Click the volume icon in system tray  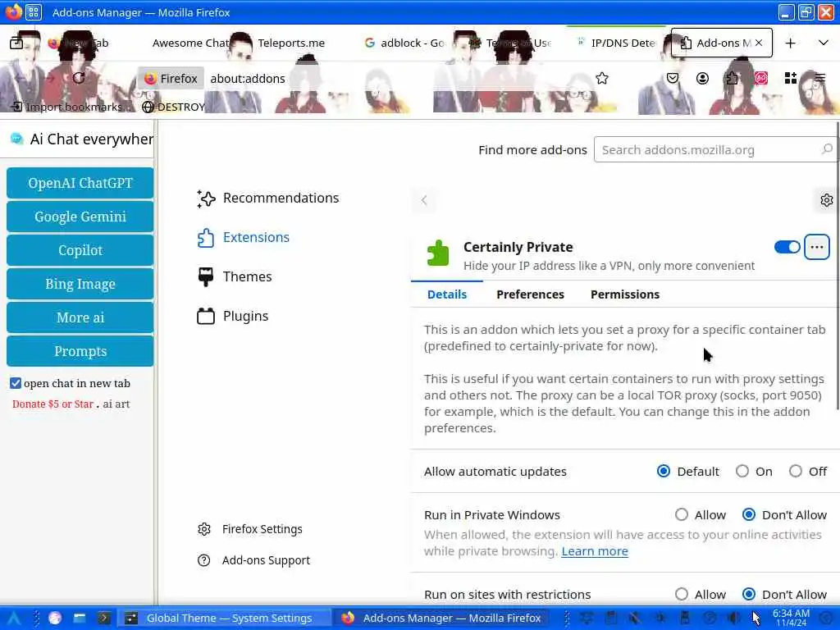coord(734,619)
